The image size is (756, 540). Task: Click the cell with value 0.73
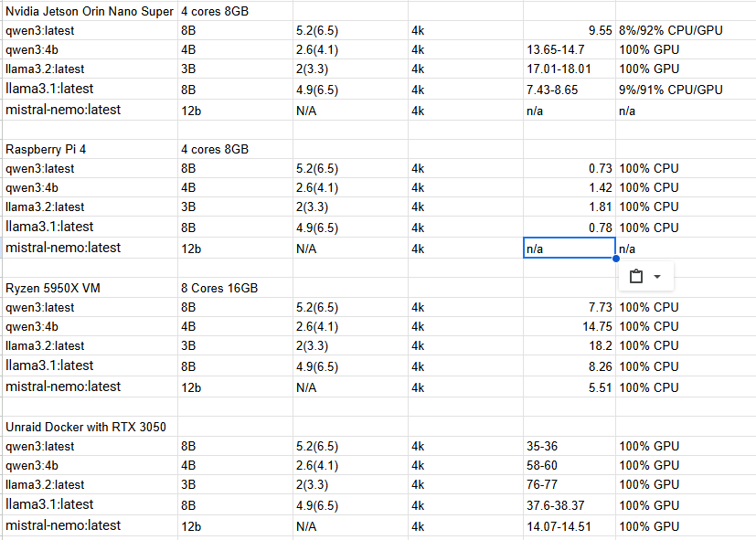[x=569, y=169]
